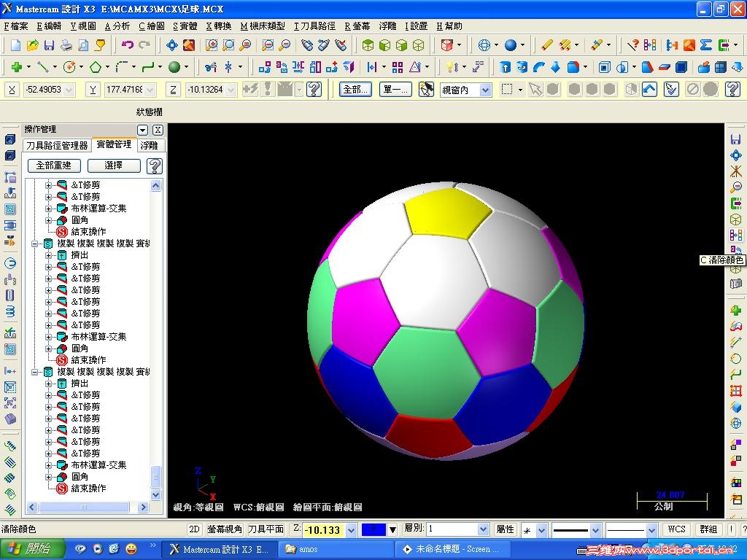The width and height of the screenshot is (747, 560).
Task: Open the 檔案 menu
Action: [x=16, y=26]
